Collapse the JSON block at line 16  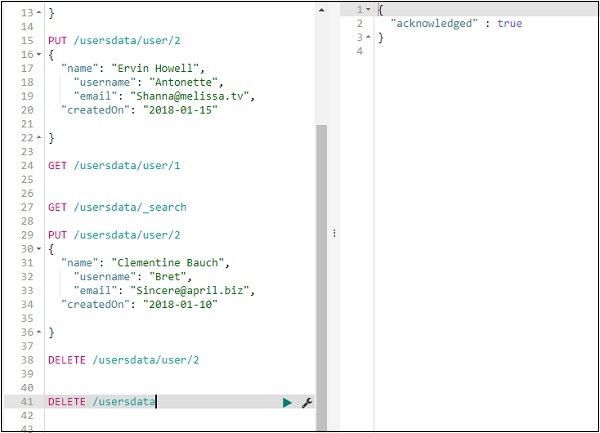(39, 54)
